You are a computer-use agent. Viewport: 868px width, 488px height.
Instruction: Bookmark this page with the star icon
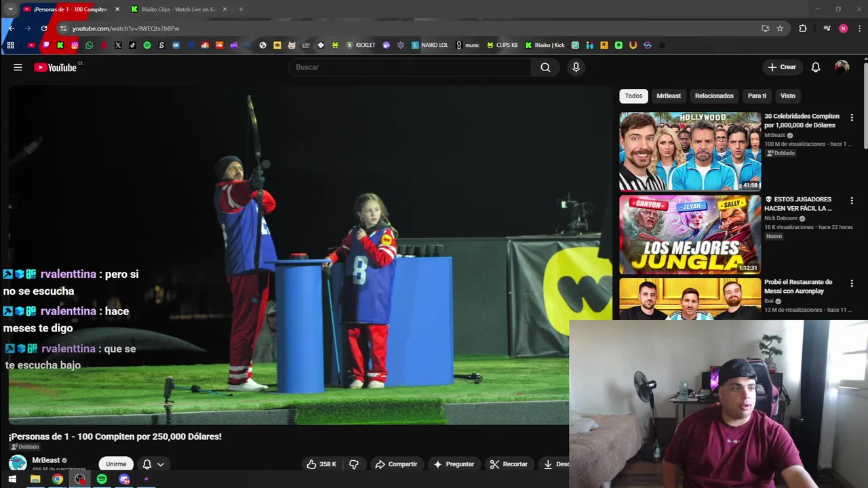pyautogui.click(x=780, y=28)
